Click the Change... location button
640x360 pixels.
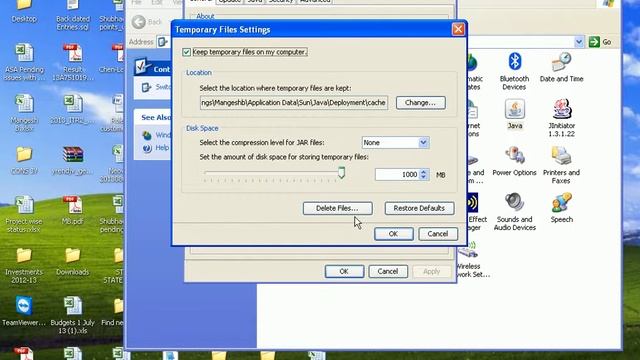(420, 103)
